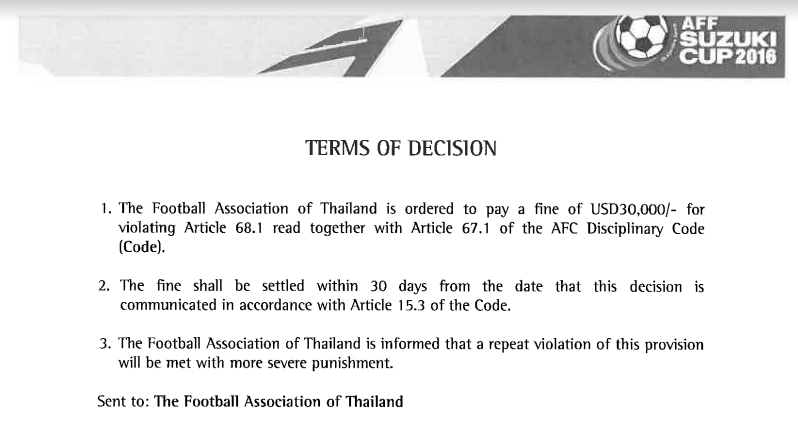Screen dimensions: 798x432
Task: Click the 'USD30,000/-' fine amount
Action: tap(634, 209)
